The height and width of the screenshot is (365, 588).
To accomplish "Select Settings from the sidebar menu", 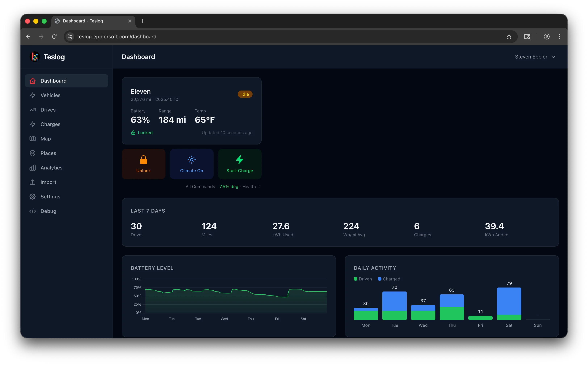I will click(51, 196).
